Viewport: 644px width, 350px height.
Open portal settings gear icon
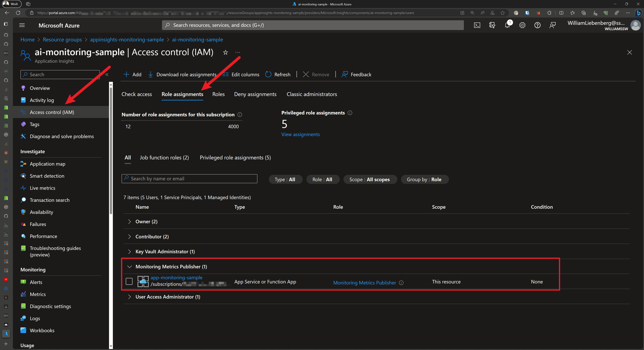[522, 25]
